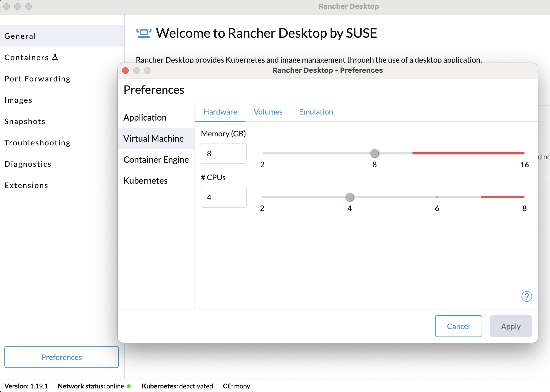Image resolution: width=550 pixels, height=392 pixels.
Task: Click the Memory (GB) input field
Action: pyautogui.click(x=224, y=154)
